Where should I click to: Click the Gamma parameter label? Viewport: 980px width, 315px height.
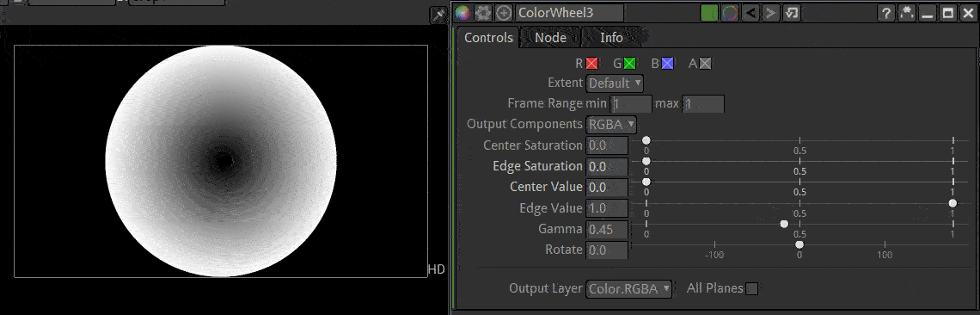560,229
